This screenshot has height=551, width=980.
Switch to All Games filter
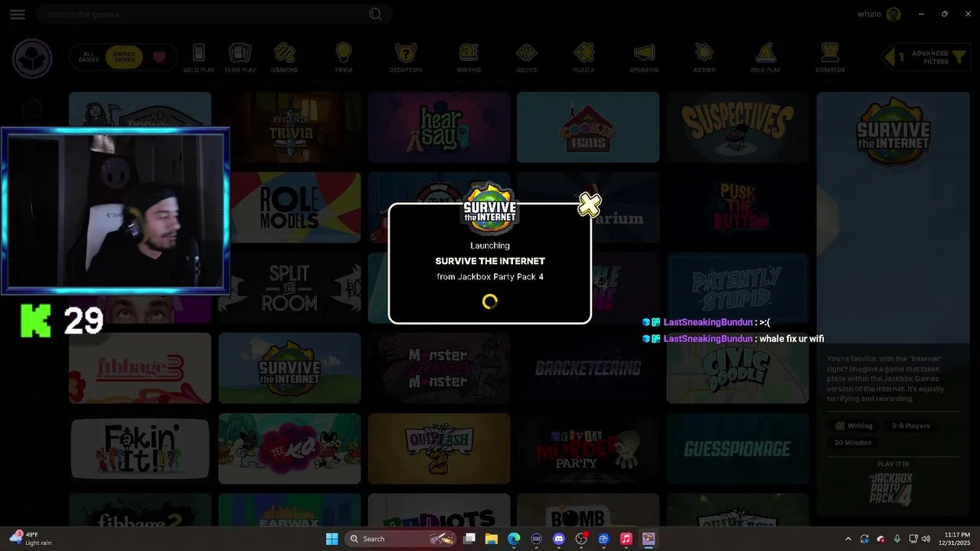[x=89, y=58]
